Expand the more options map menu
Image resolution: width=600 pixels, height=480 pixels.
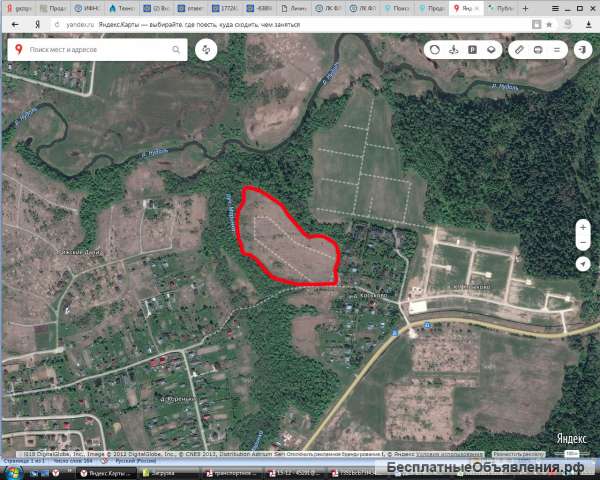[557, 50]
